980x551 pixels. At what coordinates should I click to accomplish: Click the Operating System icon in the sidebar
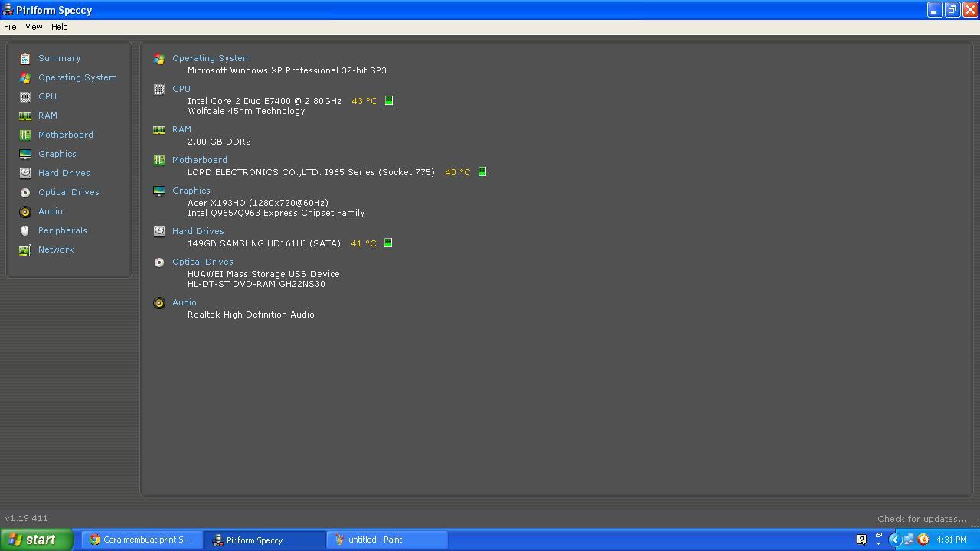click(25, 77)
